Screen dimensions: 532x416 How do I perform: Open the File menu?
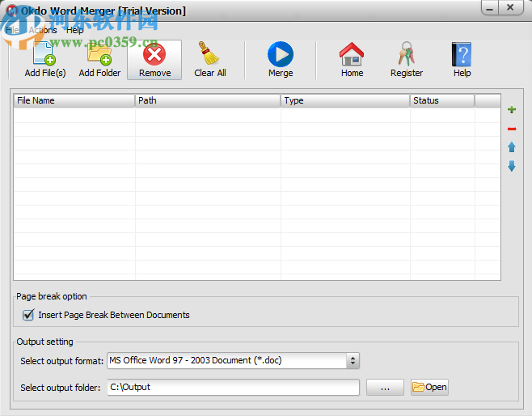click(12, 30)
